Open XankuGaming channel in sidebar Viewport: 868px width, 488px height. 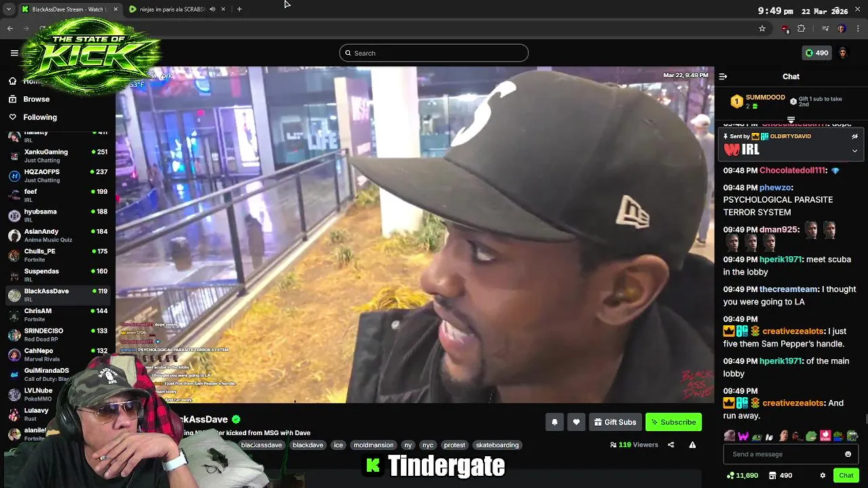[x=58, y=156]
